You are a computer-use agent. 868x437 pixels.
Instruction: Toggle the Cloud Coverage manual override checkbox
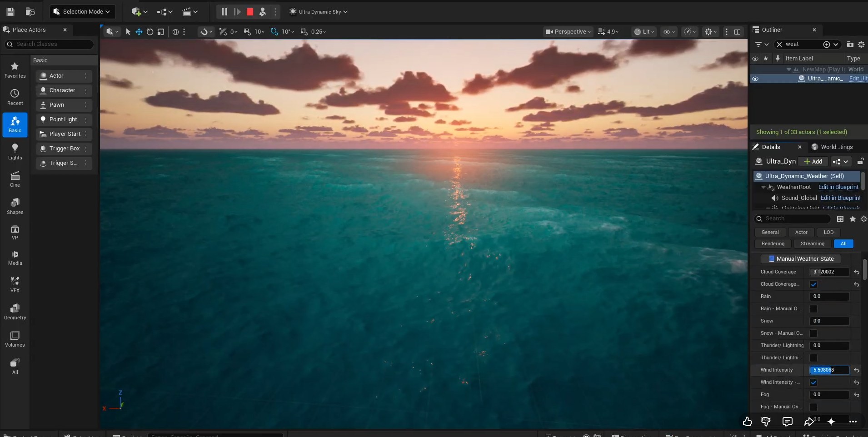pos(813,284)
